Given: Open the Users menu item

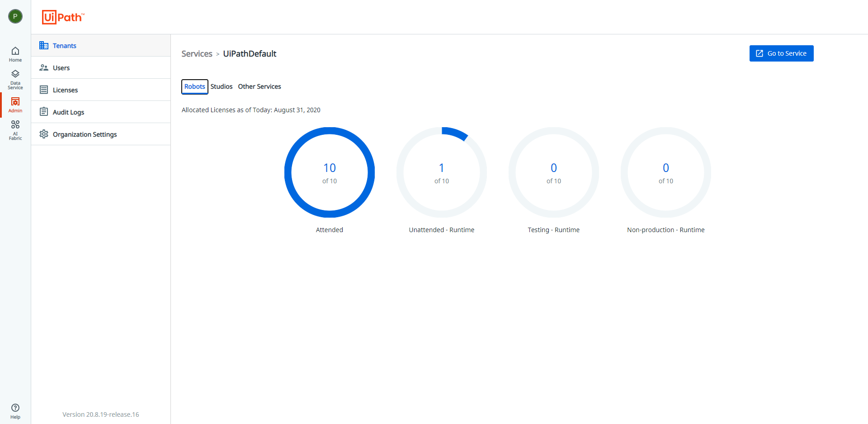Looking at the screenshot, I should click(x=101, y=67).
